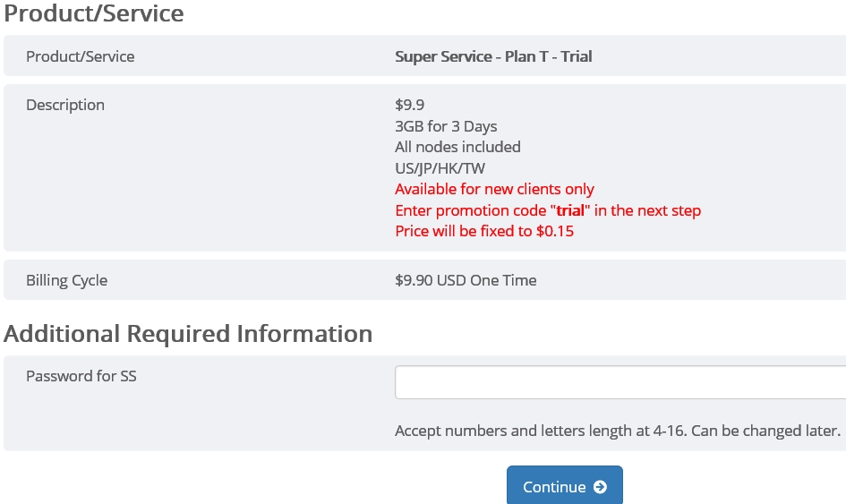This screenshot has width=846, height=504.
Task: Click the US/JP/HK/TW locations text
Action: tap(440, 168)
